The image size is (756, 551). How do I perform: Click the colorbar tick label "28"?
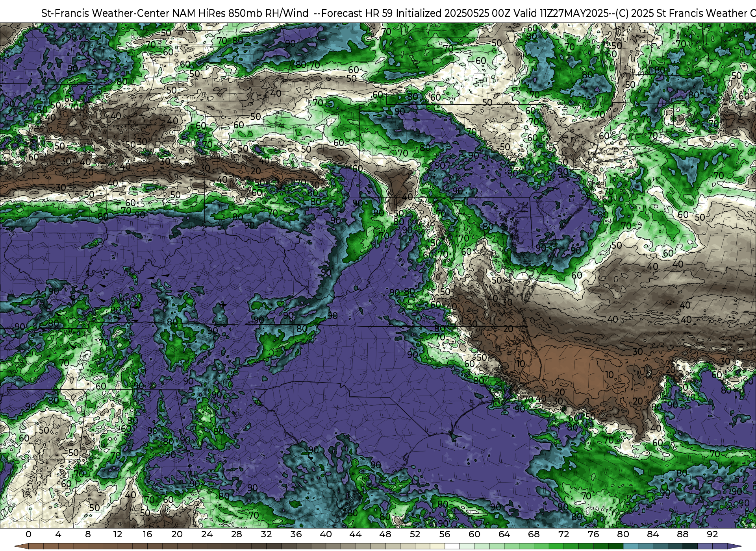237,534
